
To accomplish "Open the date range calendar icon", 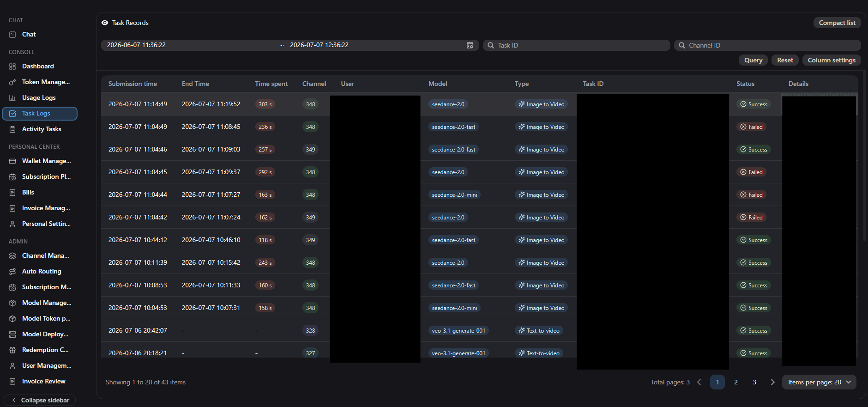I will pos(470,45).
